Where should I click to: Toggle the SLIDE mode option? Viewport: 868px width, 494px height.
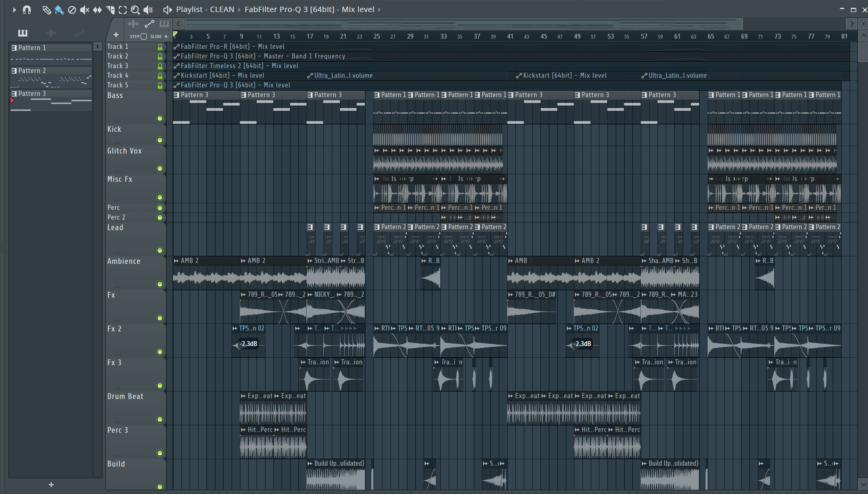point(166,36)
